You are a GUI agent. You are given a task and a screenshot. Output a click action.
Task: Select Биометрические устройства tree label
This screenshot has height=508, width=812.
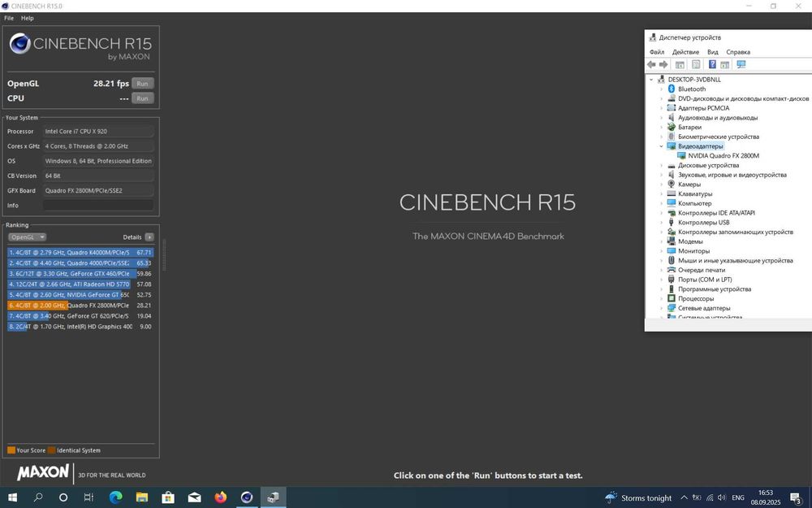(x=719, y=137)
